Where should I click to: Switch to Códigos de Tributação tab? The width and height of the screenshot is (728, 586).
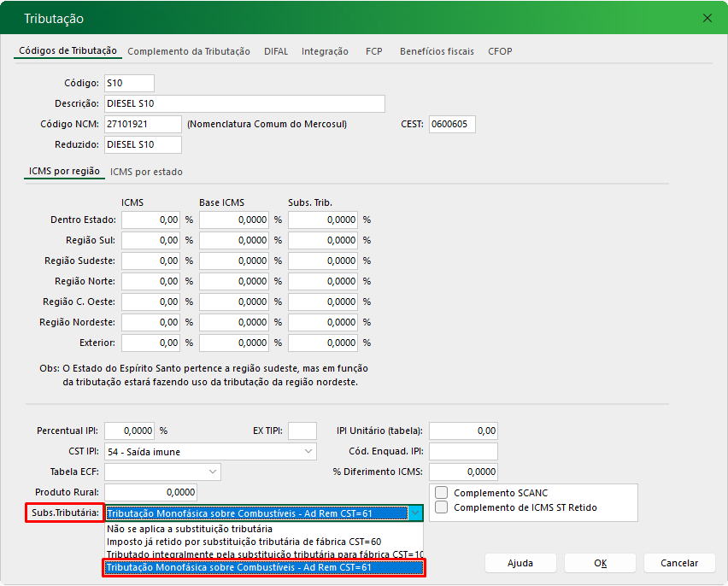click(x=68, y=50)
